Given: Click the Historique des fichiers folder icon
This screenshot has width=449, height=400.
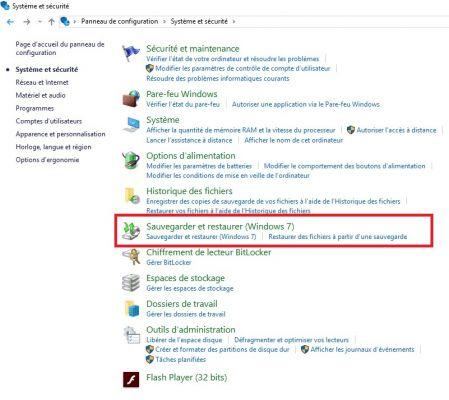Looking at the screenshot, I should (131, 196).
